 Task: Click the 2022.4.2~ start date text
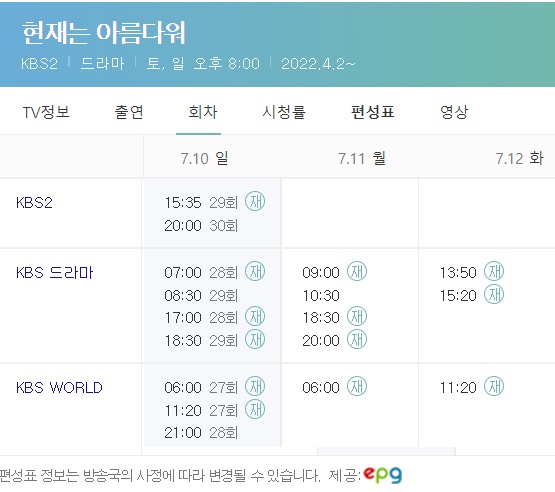(x=318, y=64)
